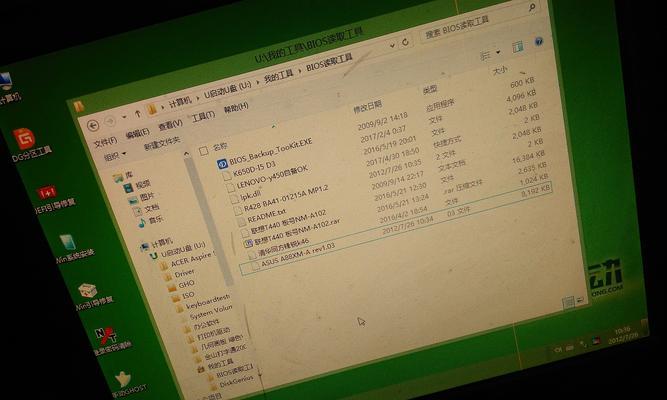Click the Explorer back arrow button
The image size is (667, 400).
coord(93,126)
